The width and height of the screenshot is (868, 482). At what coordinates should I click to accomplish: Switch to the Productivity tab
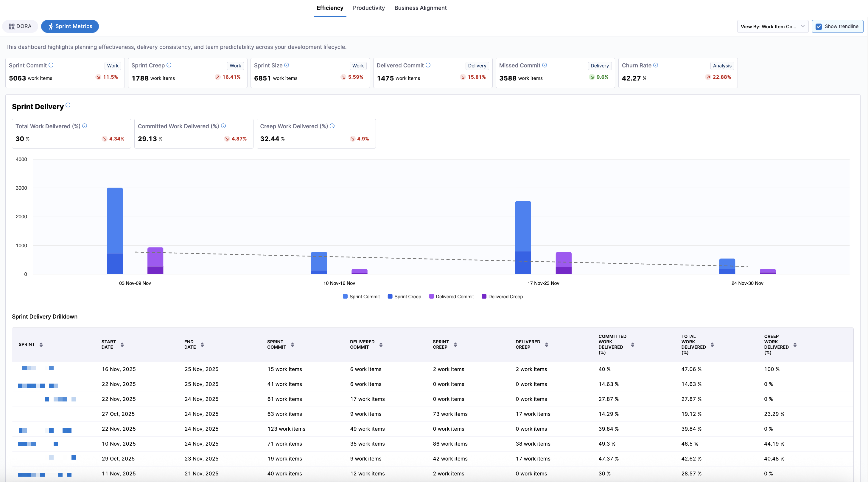point(369,8)
